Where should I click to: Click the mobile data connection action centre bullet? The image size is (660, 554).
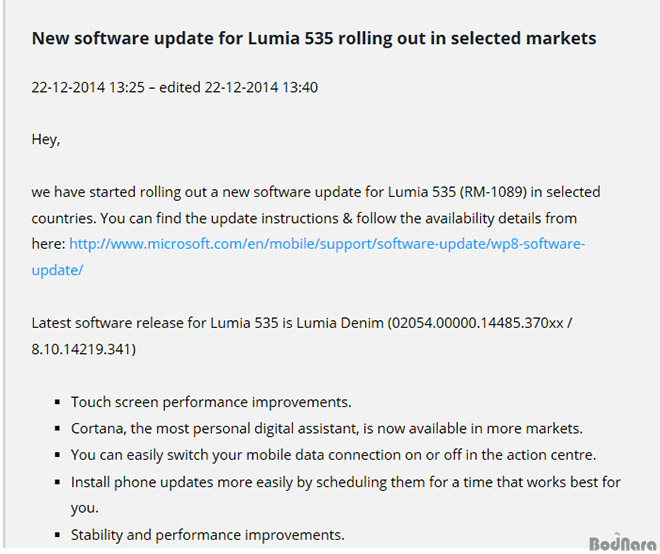(333, 455)
